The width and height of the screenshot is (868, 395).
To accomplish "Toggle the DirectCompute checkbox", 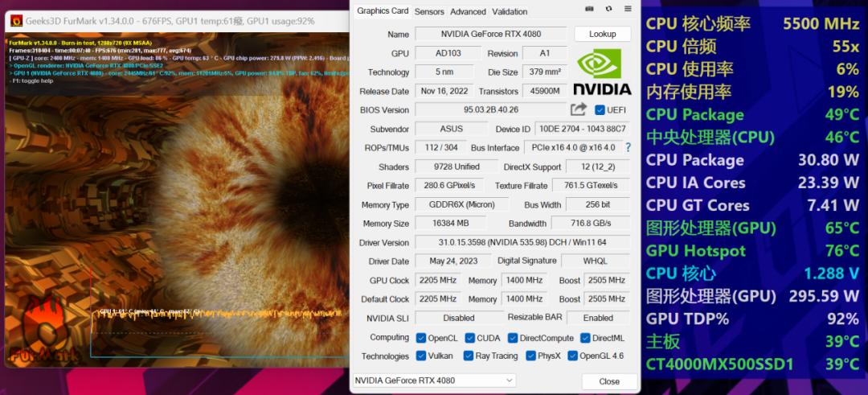I will [513, 337].
